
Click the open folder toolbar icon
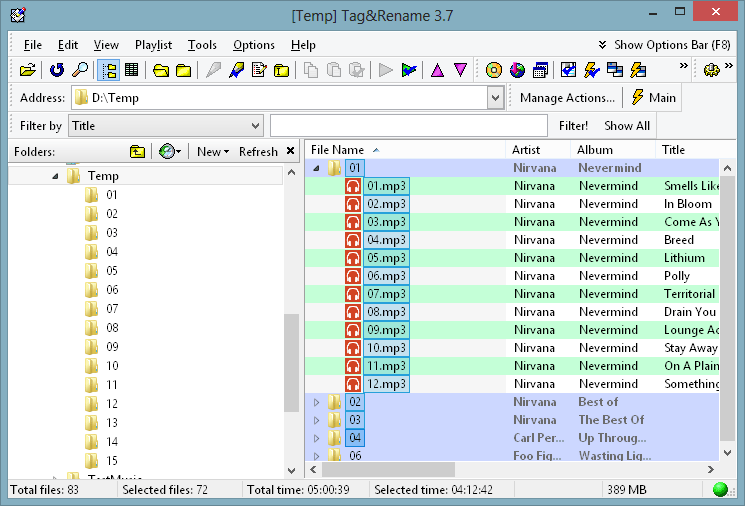(27, 70)
